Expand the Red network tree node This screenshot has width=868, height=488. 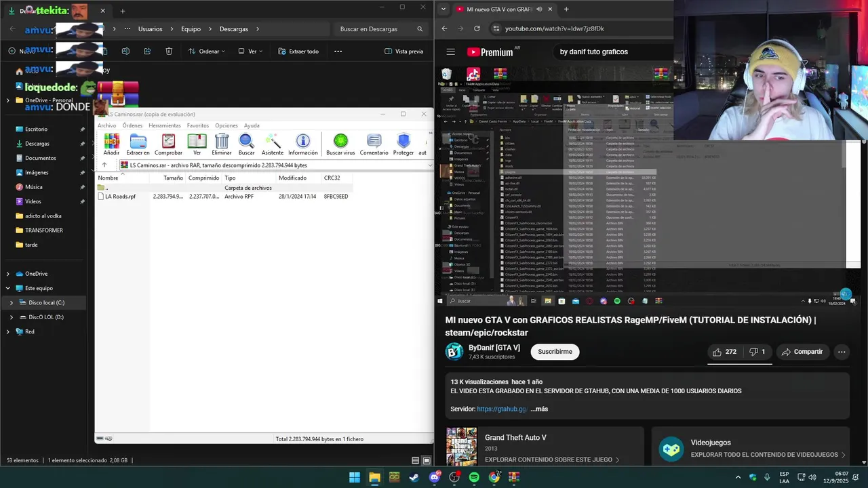click(7, 331)
